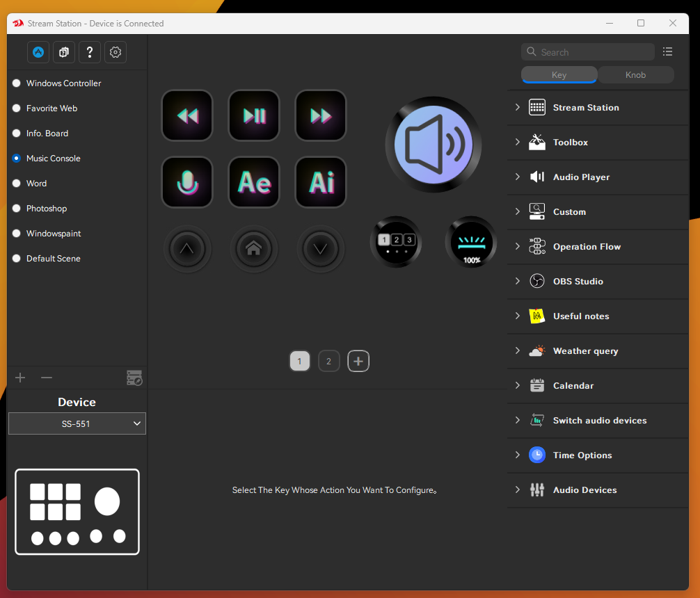Screen dimensions: 700x598
Task: Add a new page with plus button
Action: click(358, 361)
